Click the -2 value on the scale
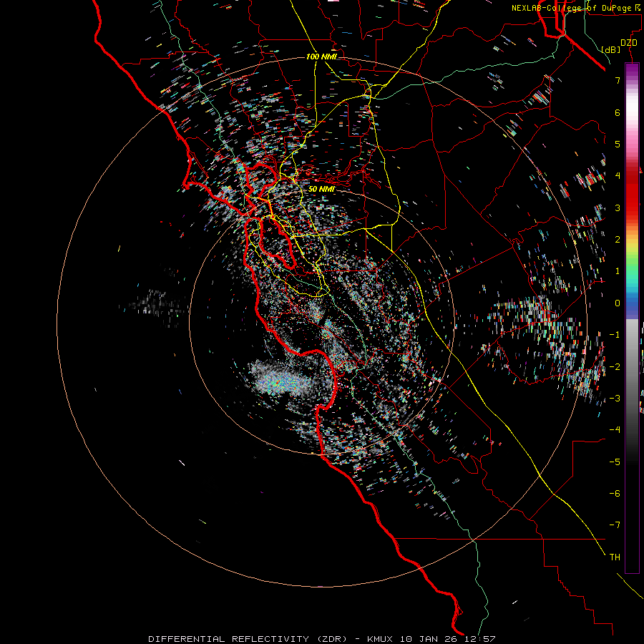 [x=615, y=366]
